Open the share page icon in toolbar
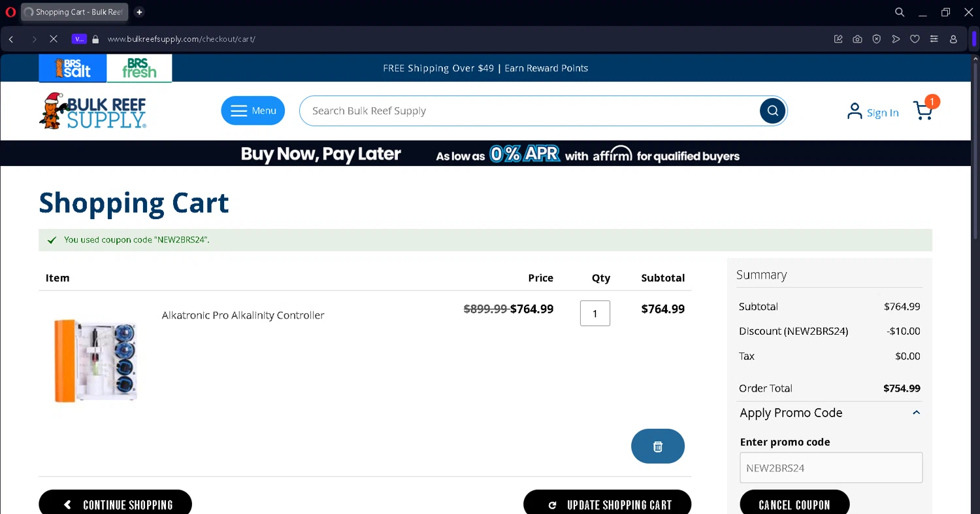The image size is (980, 514). [838, 39]
